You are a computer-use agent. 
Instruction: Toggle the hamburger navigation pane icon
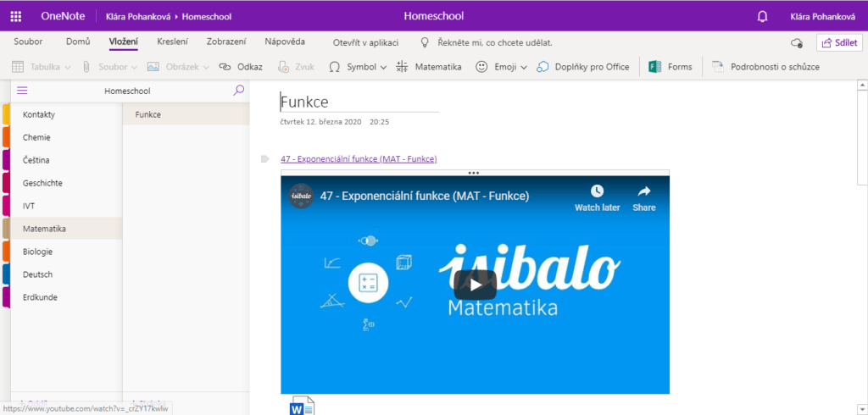tap(22, 91)
